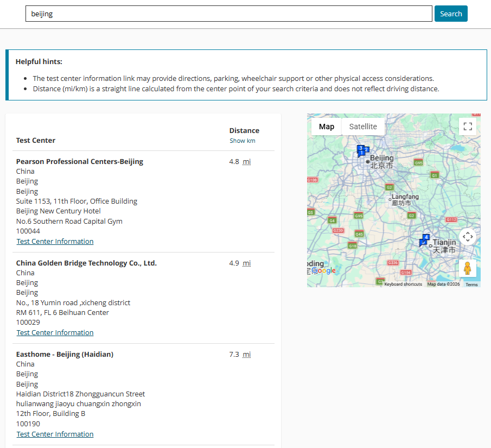
Task: Click postal code 100029
Action: tap(28, 322)
